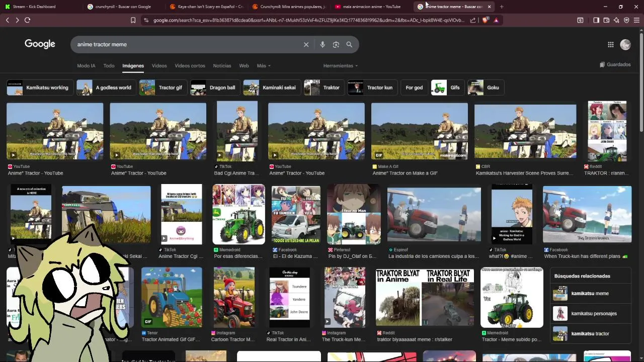Viewport: 644px width, 362px height.
Task: Go forward in browser history
Action: [x=17, y=20]
